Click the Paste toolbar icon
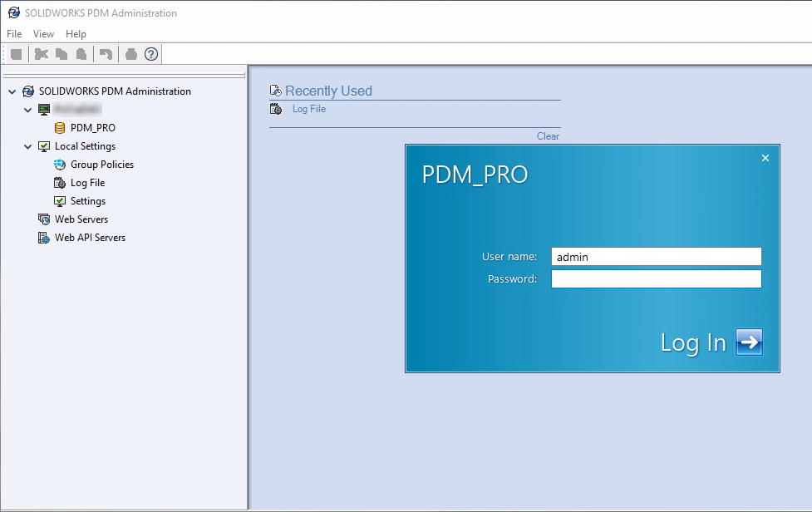 click(x=81, y=54)
